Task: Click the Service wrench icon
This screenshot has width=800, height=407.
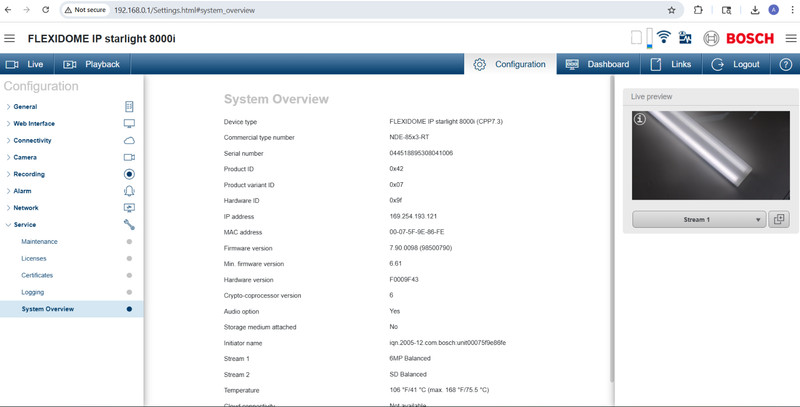Action: click(x=129, y=224)
